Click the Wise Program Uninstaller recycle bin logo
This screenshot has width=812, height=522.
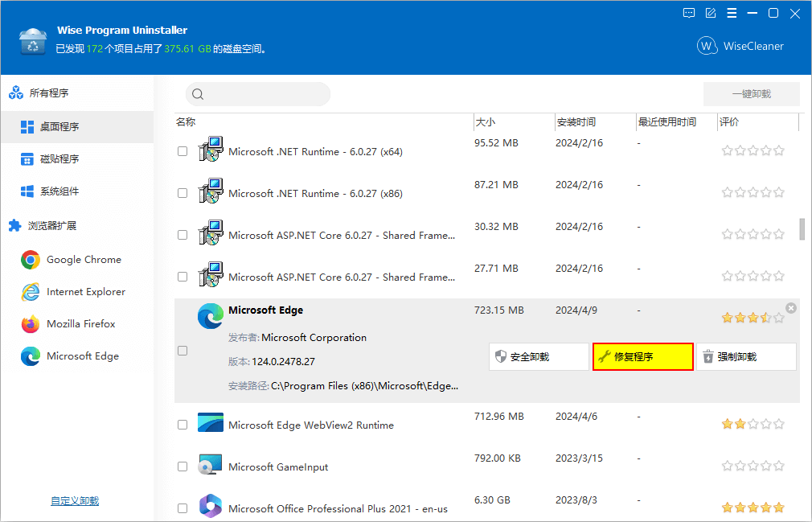click(33, 40)
